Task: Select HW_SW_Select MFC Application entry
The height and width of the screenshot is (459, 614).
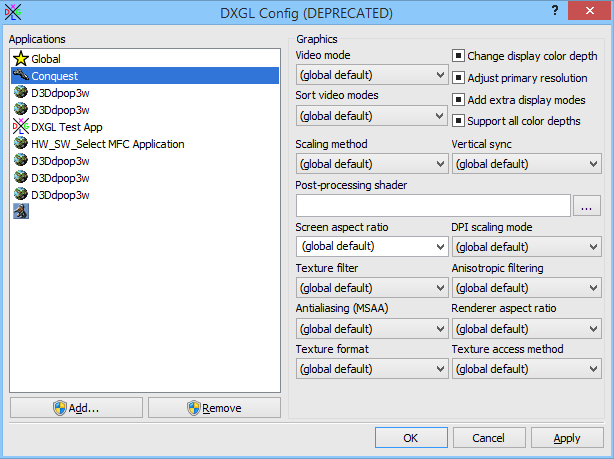Action: point(145,144)
